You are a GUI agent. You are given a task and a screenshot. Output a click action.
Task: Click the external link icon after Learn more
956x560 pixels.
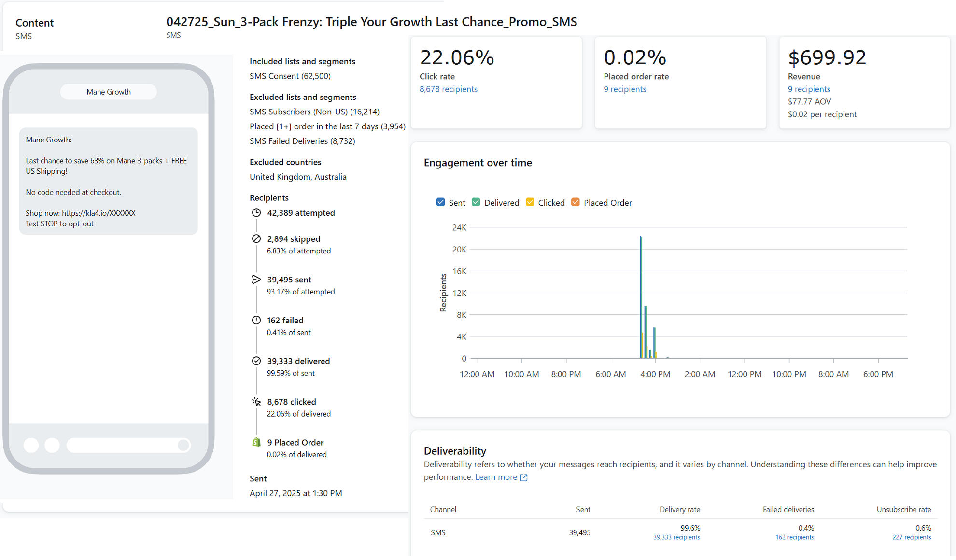(x=524, y=477)
